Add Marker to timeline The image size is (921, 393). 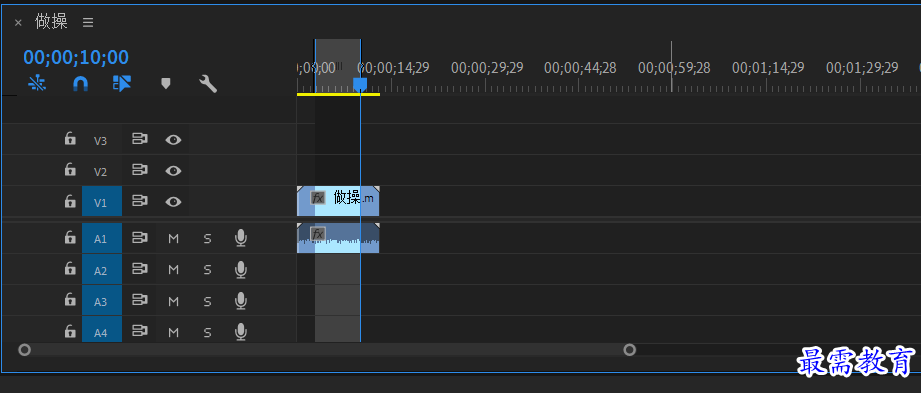pyautogui.click(x=166, y=84)
